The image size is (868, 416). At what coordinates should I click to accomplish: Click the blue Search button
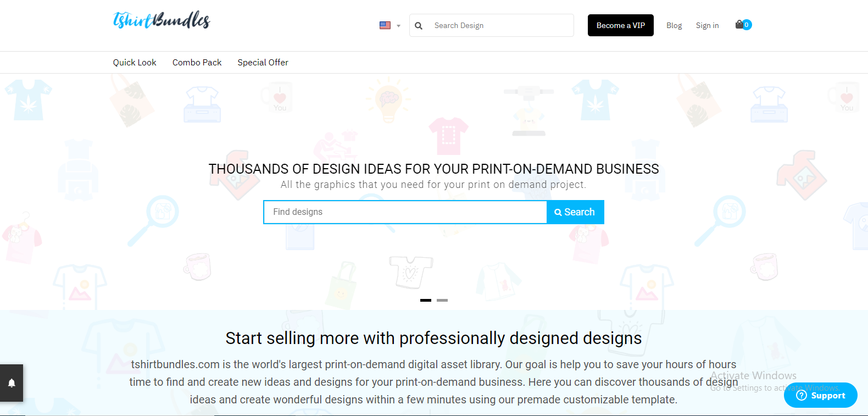[575, 212]
